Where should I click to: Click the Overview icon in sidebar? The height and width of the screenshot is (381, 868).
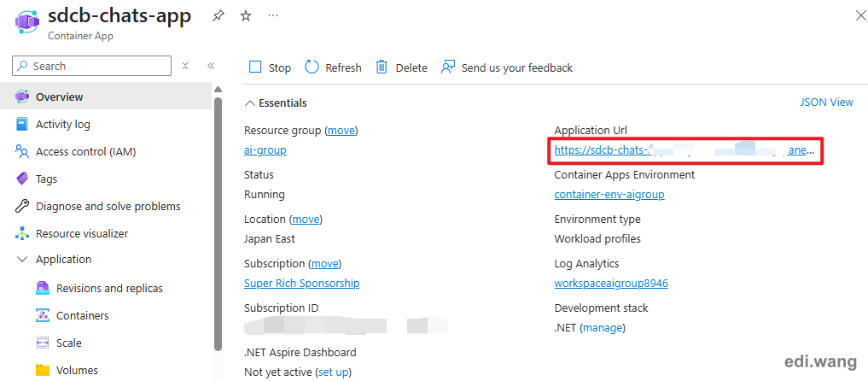pyautogui.click(x=22, y=97)
